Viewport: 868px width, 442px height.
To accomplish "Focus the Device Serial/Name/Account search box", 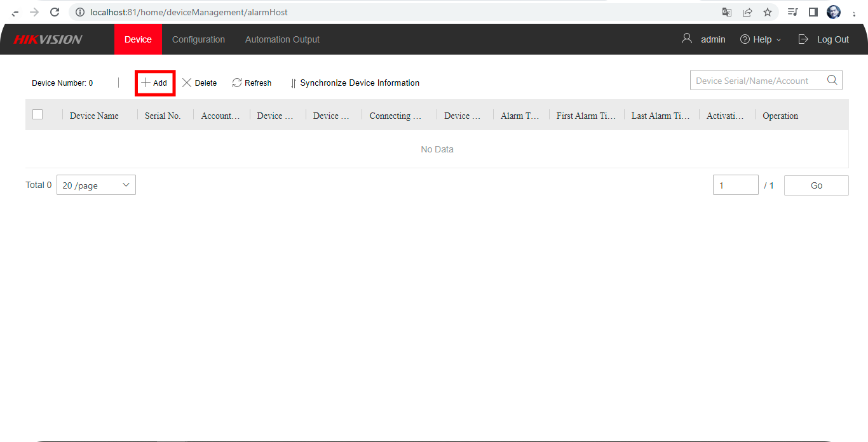I will [756, 81].
